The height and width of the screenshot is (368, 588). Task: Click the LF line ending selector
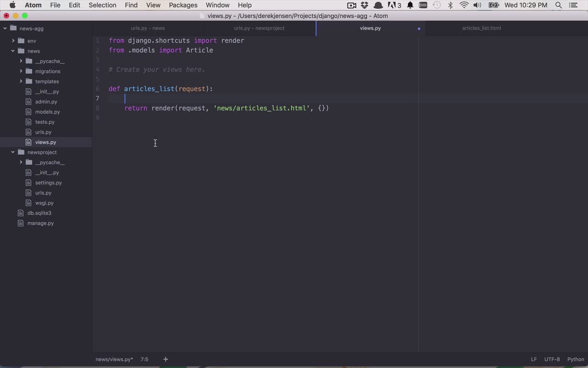tap(534, 359)
